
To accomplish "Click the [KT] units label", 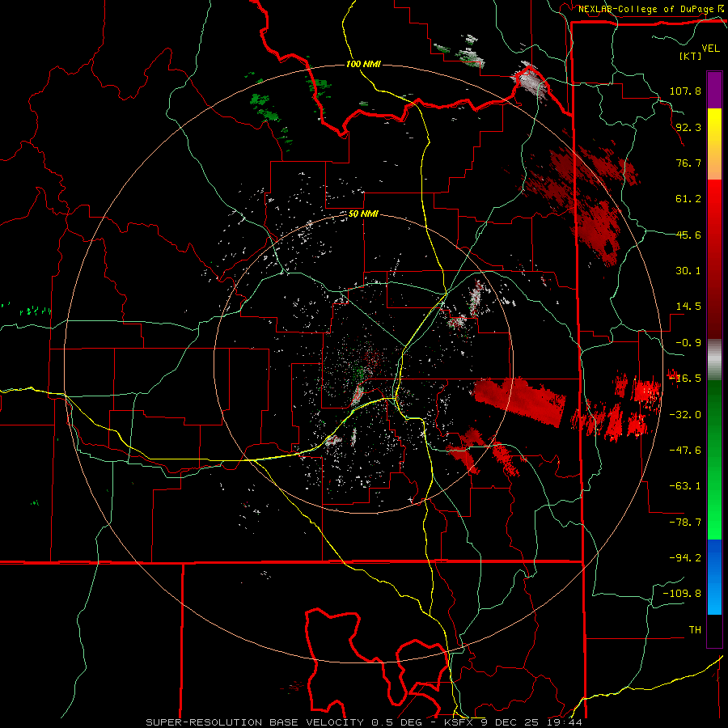I will coord(691,56).
